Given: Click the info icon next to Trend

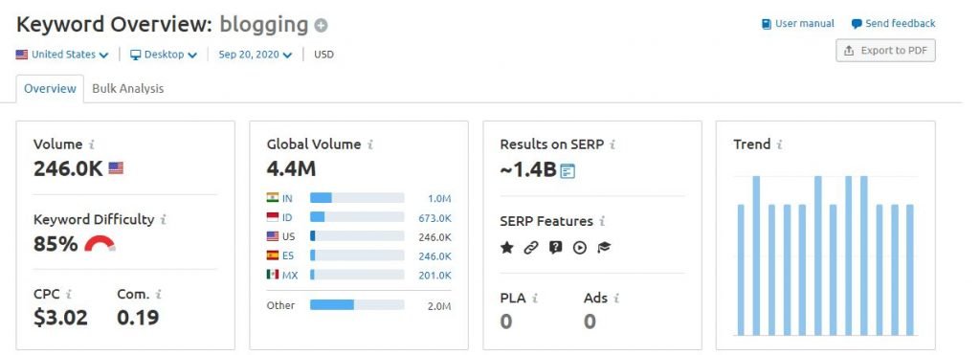Looking at the screenshot, I should [779, 145].
